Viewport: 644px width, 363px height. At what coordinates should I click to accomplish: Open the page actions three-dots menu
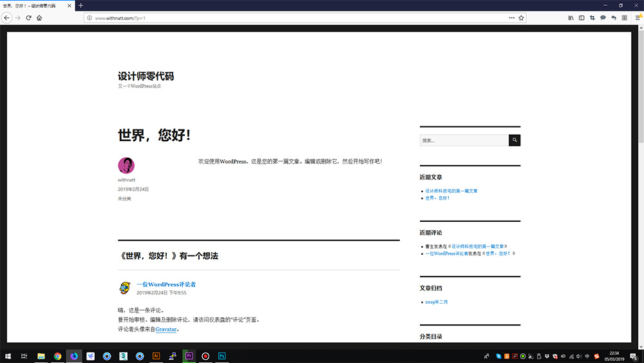click(511, 17)
